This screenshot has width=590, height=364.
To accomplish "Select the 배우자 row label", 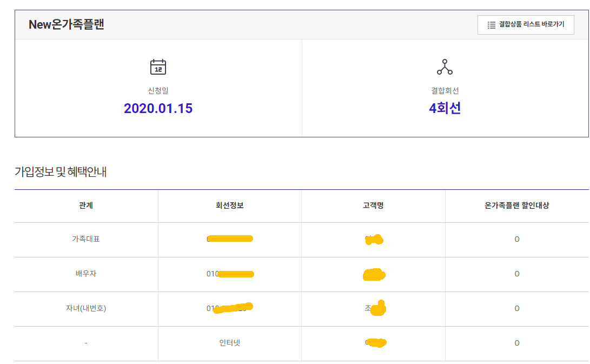I will pyautogui.click(x=86, y=274).
